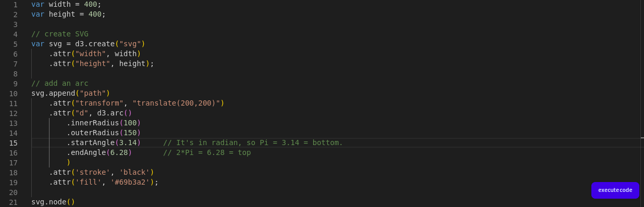Click the var width = 400 line
644x207 pixels.
pos(68,4)
